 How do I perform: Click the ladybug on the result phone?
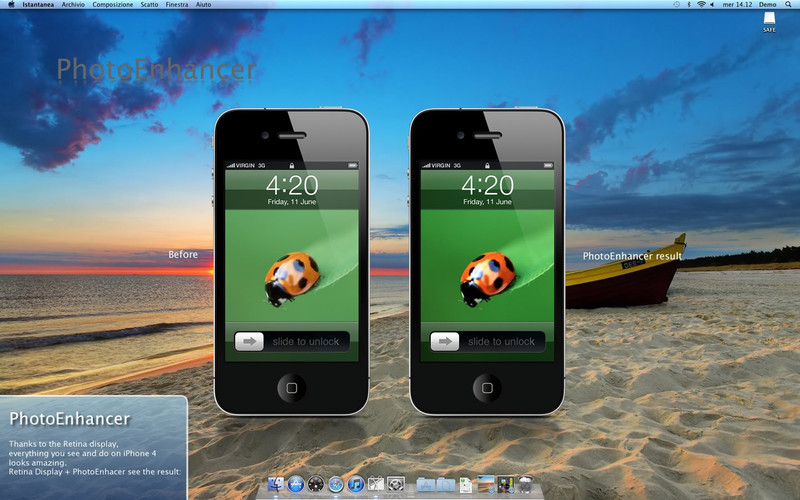point(487,279)
